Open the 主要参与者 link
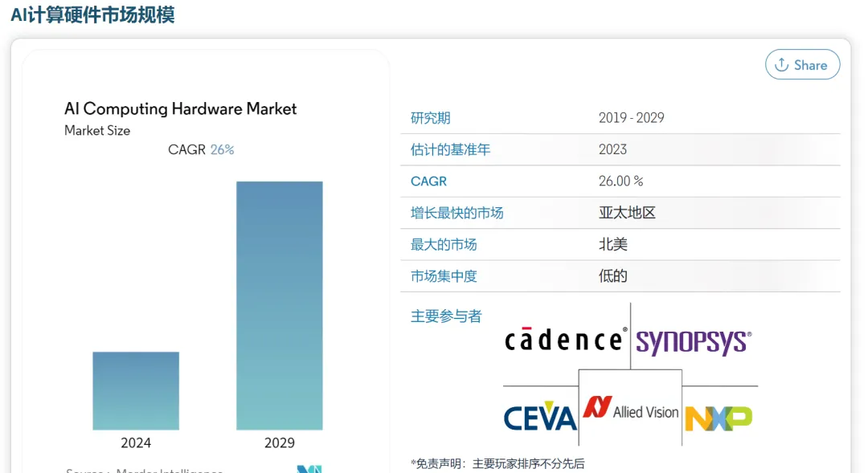 (445, 316)
